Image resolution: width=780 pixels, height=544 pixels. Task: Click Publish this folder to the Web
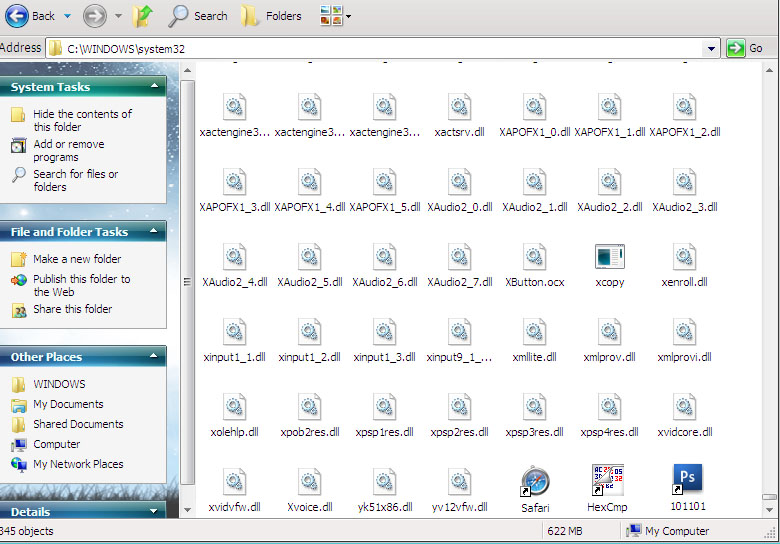coord(82,285)
